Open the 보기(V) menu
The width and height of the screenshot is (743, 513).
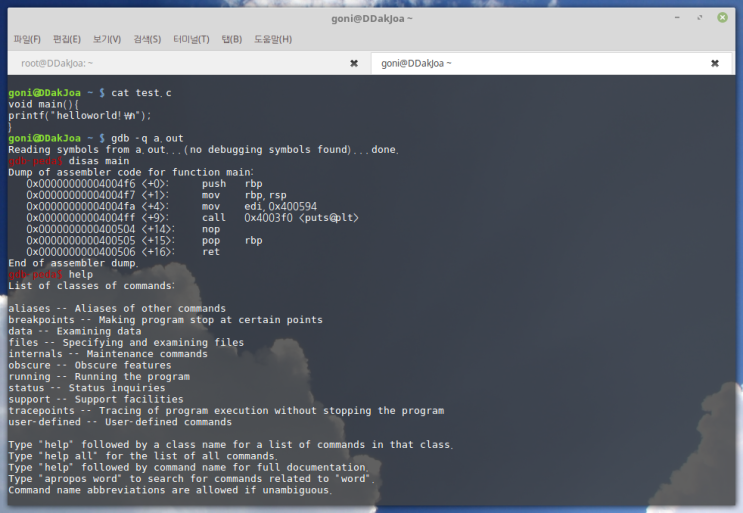click(x=107, y=39)
